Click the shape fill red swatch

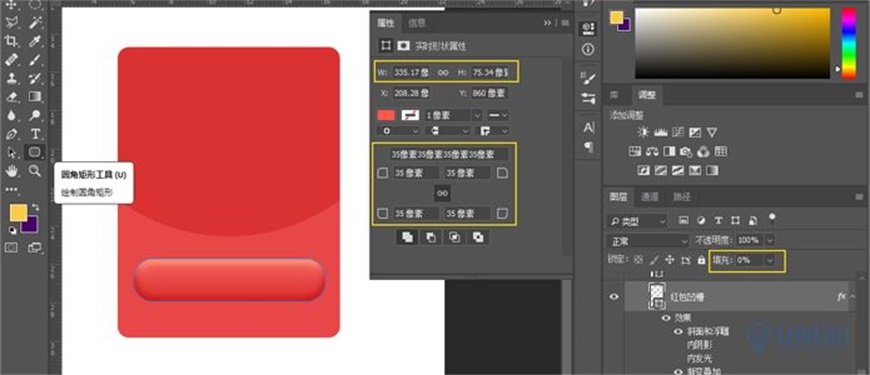(386, 115)
